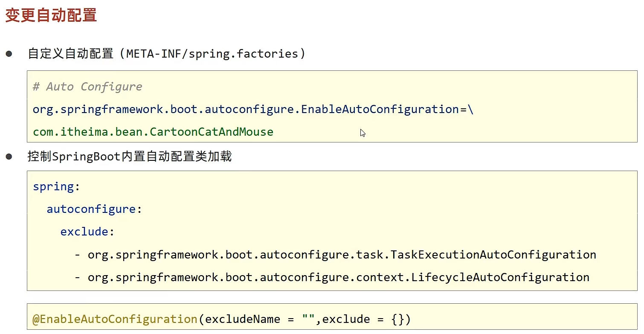The width and height of the screenshot is (644, 334).
Task: Click dash before LifecycleAutoConfiguration line
Action: coord(78,277)
